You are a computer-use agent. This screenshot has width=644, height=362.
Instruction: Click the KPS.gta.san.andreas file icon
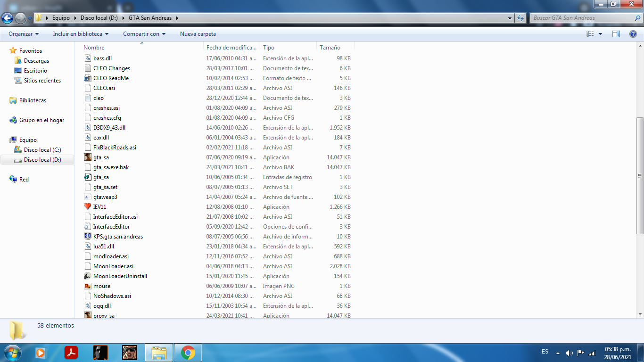88,237
